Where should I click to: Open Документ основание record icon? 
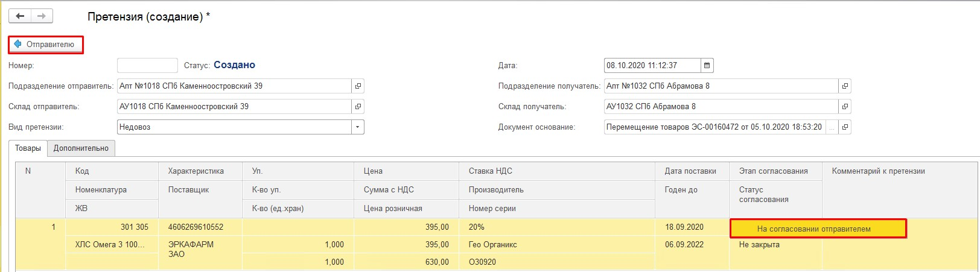click(845, 127)
